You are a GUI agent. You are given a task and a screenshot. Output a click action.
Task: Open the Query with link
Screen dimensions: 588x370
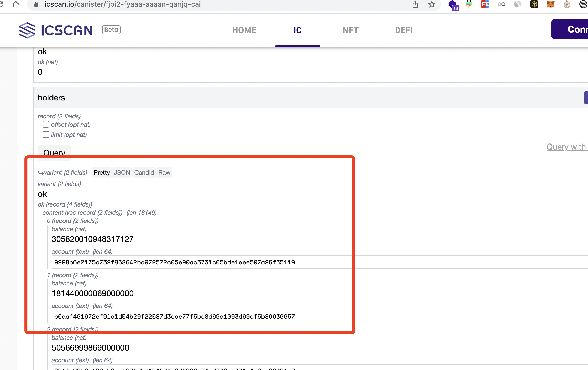click(x=567, y=147)
